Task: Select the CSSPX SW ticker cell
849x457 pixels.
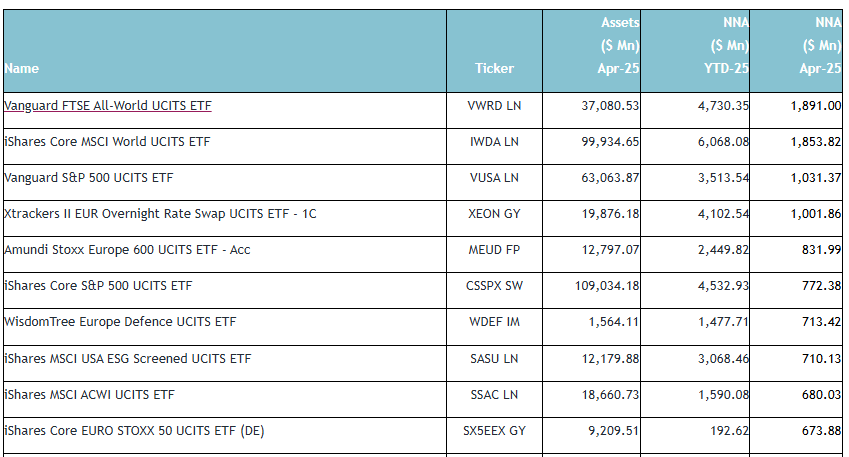Action: (494, 286)
